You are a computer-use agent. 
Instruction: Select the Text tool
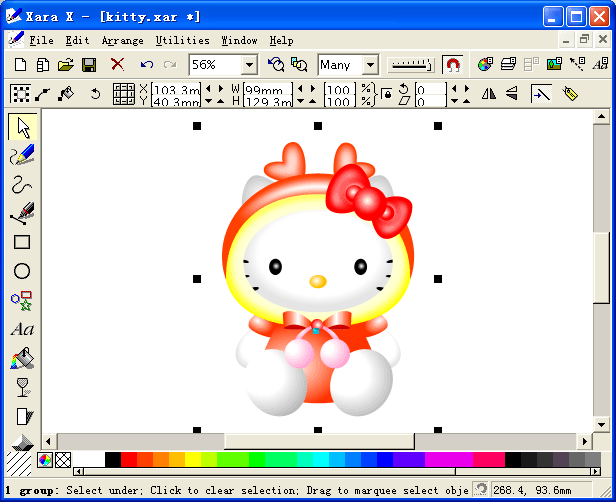pos(22,329)
